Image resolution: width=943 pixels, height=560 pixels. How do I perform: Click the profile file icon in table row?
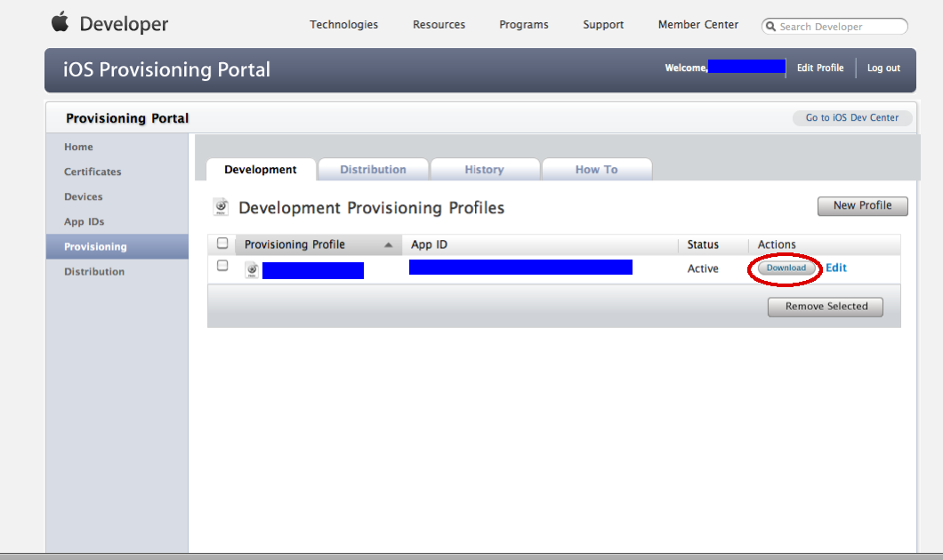pos(252,270)
